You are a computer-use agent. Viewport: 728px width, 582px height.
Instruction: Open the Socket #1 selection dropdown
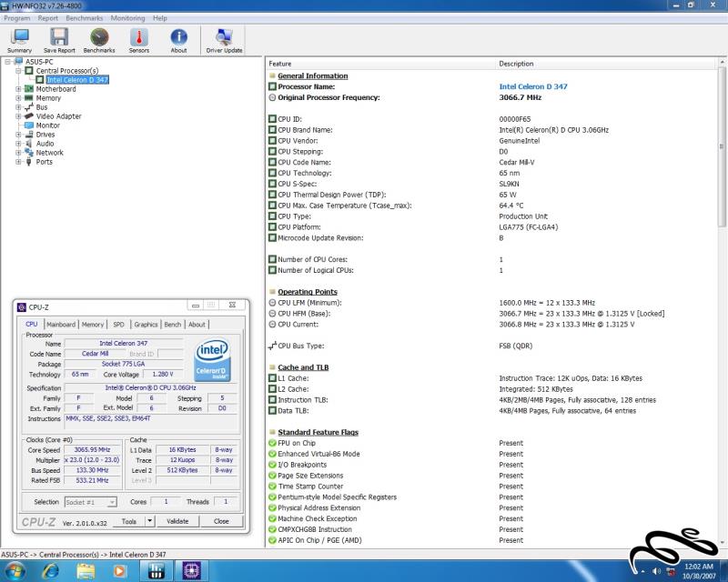point(111,502)
